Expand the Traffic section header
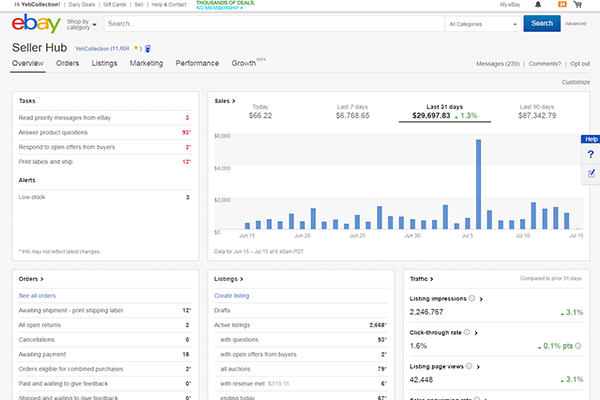The image size is (600, 400). pos(421,279)
